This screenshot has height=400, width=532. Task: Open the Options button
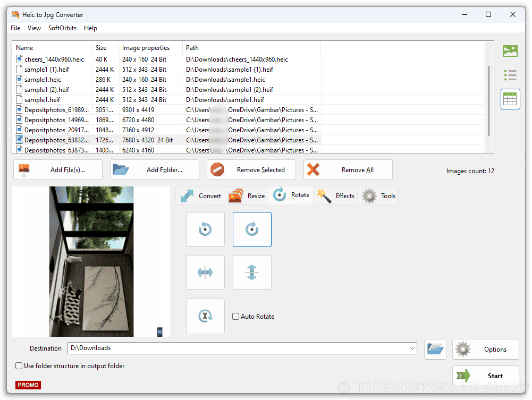[x=486, y=349]
